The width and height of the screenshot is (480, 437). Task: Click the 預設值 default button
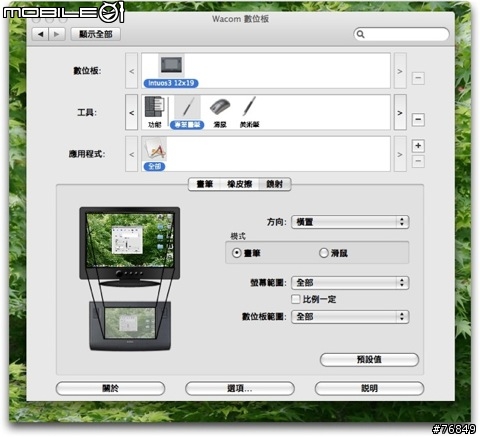(369, 360)
